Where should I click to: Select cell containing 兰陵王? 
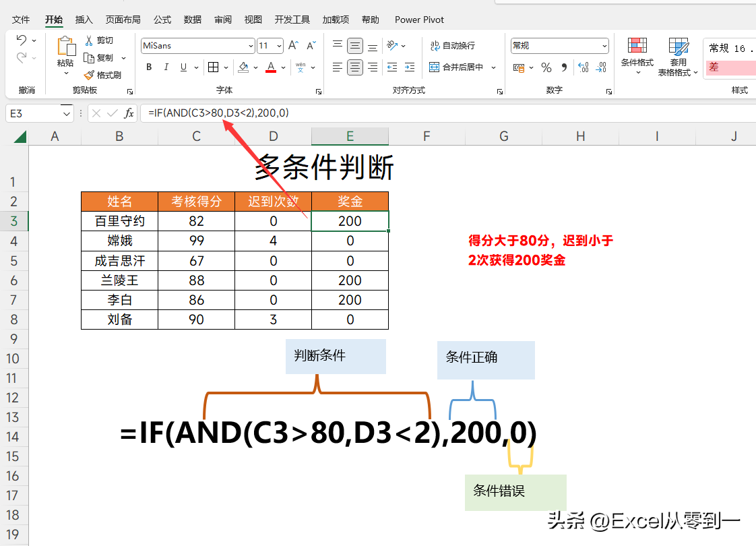119,280
